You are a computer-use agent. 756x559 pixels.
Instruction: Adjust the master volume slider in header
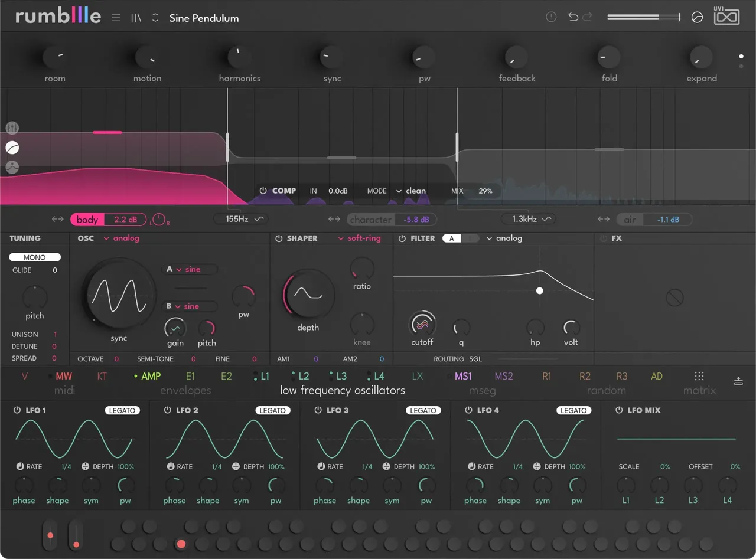(644, 18)
